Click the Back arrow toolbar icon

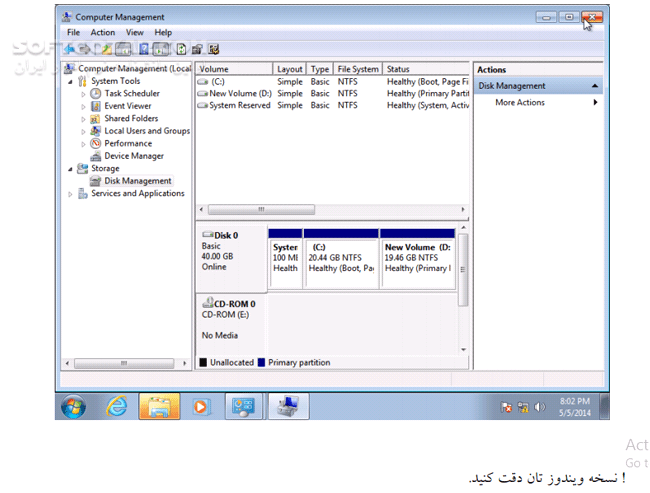[x=71, y=48]
